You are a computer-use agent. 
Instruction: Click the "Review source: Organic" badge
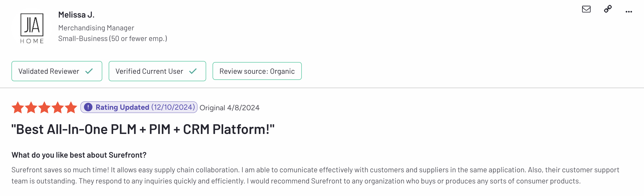pyautogui.click(x=257, y=71)
